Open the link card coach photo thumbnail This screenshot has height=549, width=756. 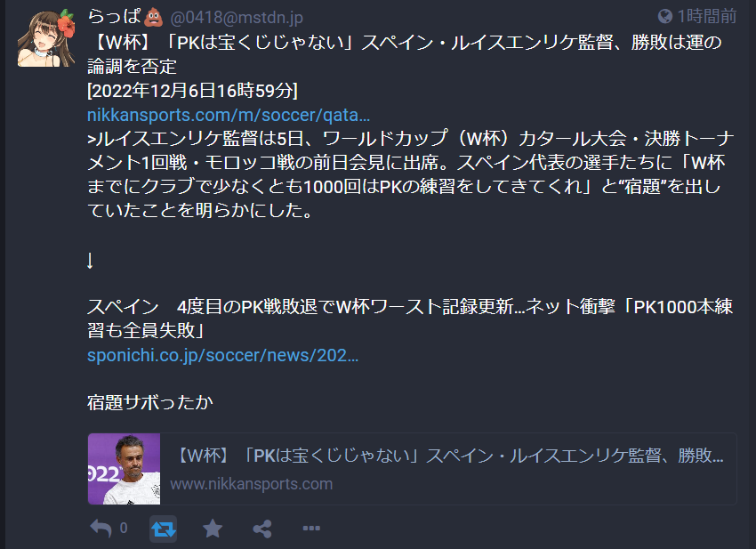click(124, 469)
